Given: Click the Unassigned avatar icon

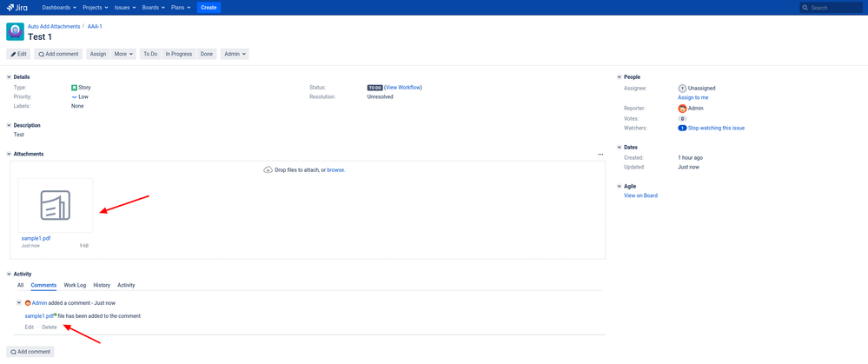Looking at the screenshot, I should (x=682, y=88).
